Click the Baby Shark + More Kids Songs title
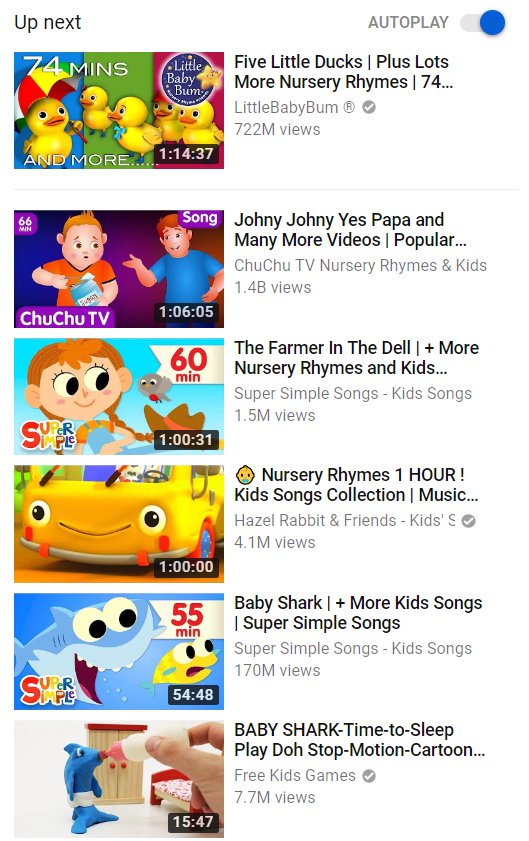Image resolution: width=529 pixels, height=841 pixels. [x=358, y=613]
